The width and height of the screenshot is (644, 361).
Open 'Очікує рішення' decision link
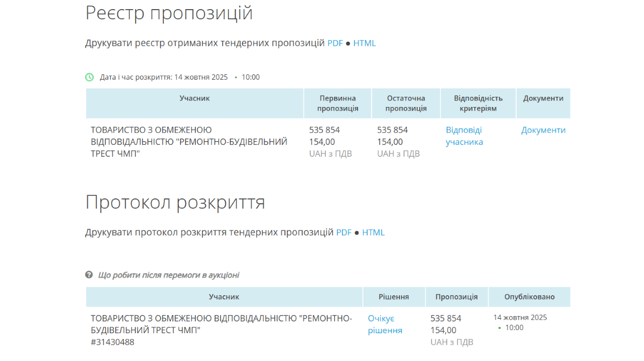pos(385,324)
